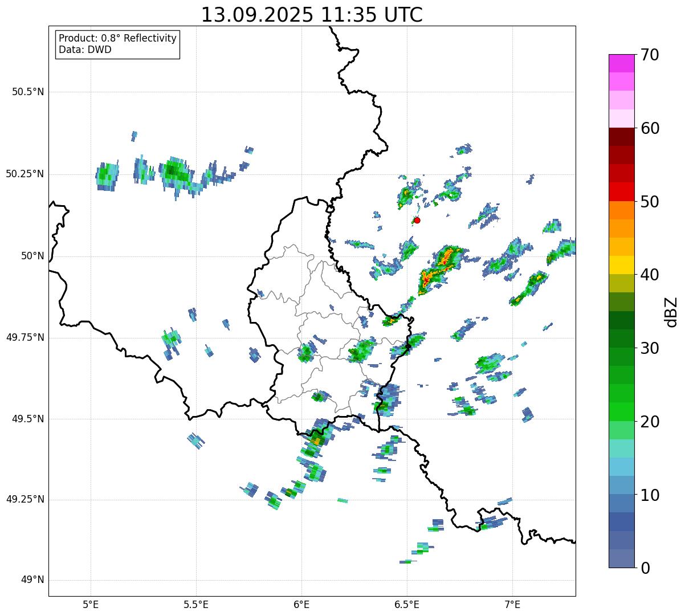Viewport: 685px width, 616px height.
Task: Click the colorbar tick label 70
Action: pyautogui.click(x=650, y=55)
